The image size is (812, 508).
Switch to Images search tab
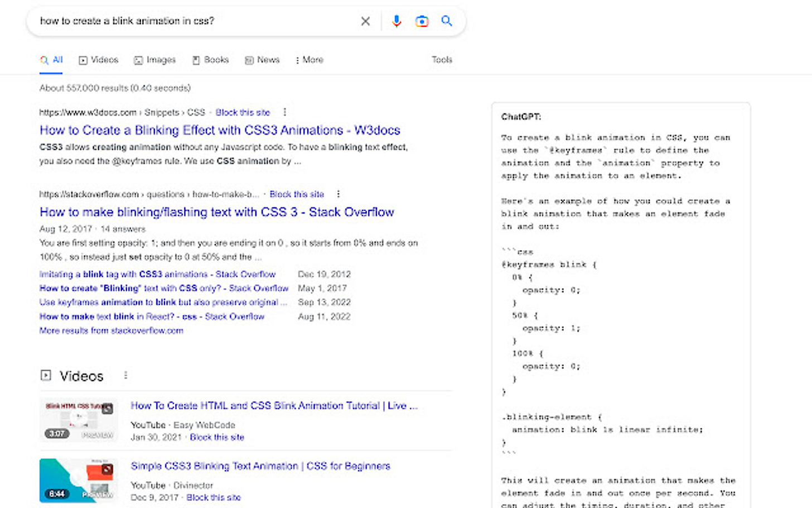[x=154, y=60]
